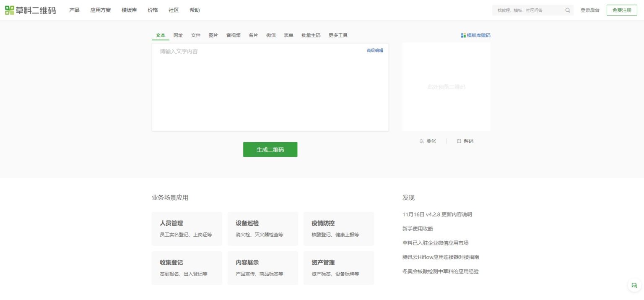Open the 人员管理 scenario card
The height and width of the screenshot is (300, 644).
(x=187, y=229)
